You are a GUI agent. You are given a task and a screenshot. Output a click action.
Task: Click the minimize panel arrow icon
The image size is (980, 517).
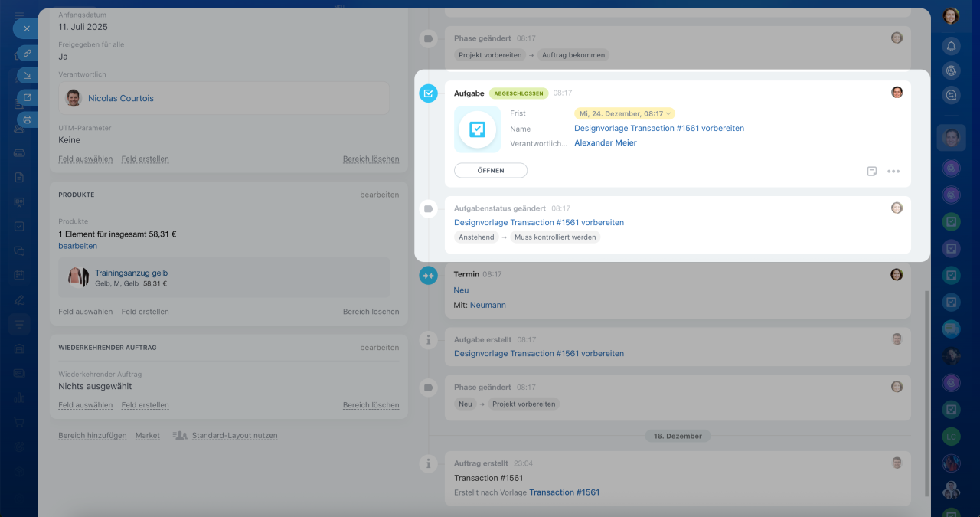tap(27, 75)
